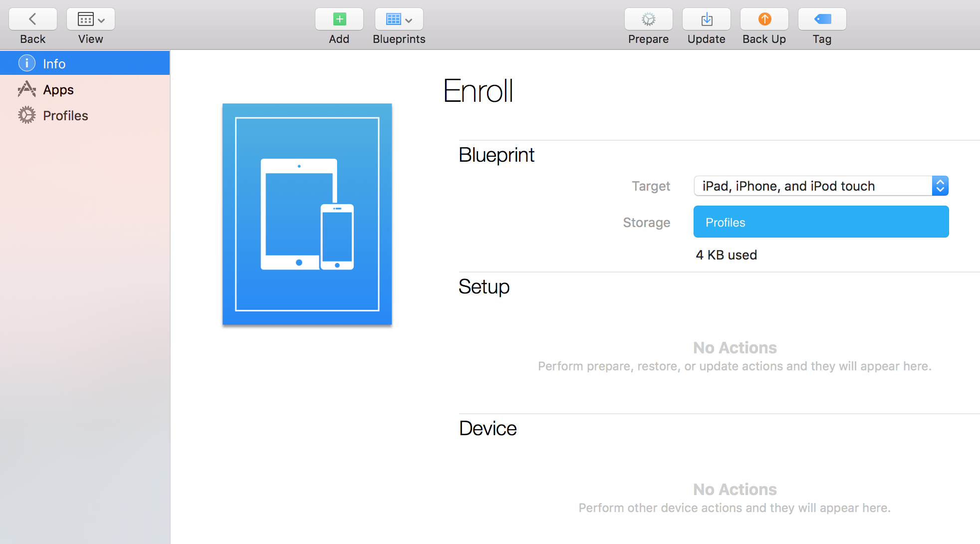Select Info in the sidebar
Screen dimensions: 980x544
tap(54, 64)
